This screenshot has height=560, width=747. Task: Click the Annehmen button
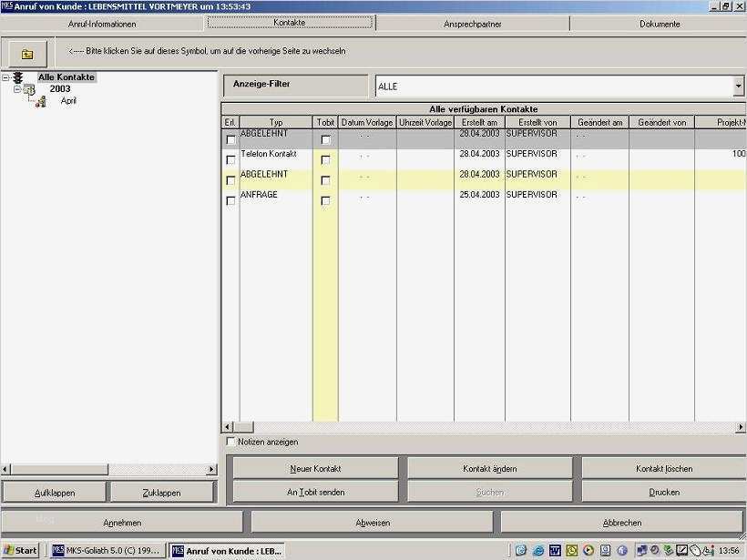coord(122,523)
